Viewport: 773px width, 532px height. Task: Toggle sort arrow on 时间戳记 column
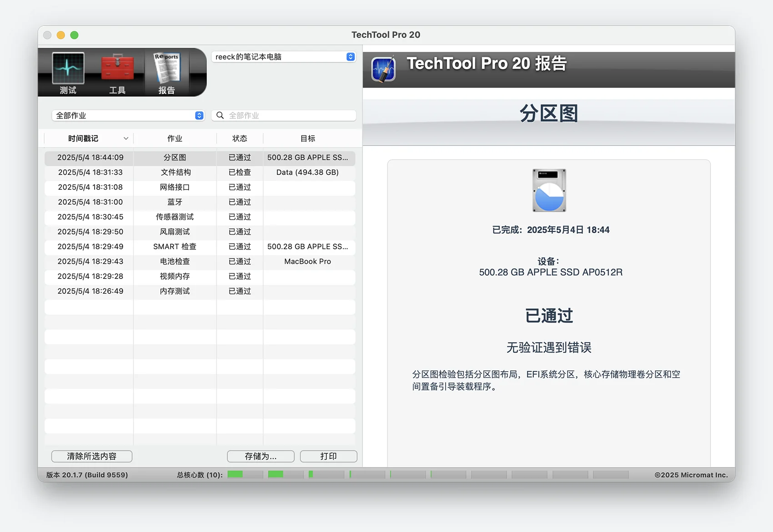pyautogui.click(x=126, y=139)
